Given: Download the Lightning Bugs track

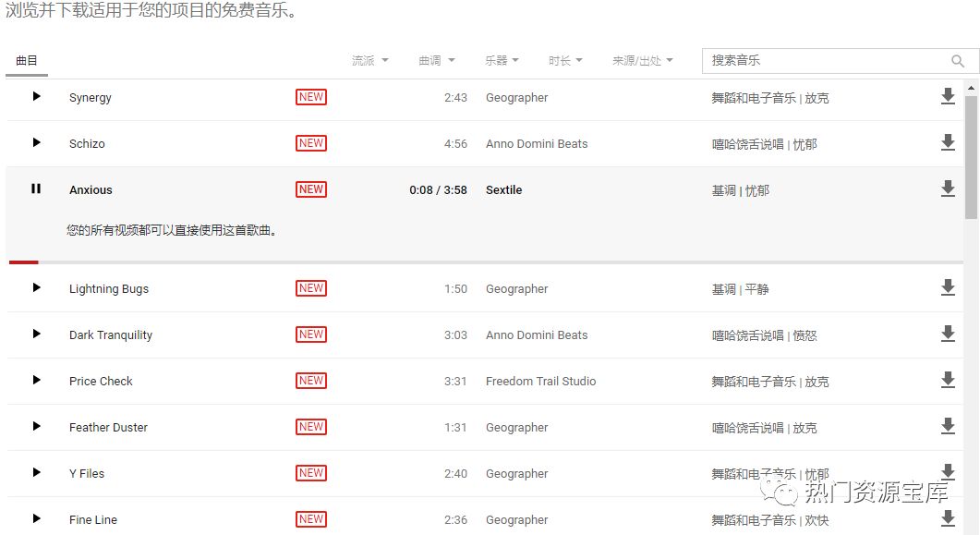Looking at the screenshot, I should coord(948,287).
